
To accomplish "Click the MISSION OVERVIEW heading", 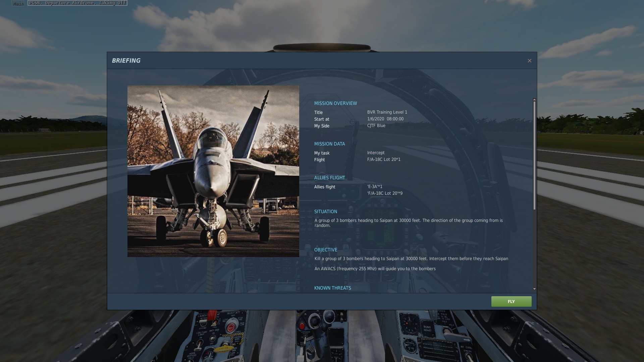I will [335, 103].
